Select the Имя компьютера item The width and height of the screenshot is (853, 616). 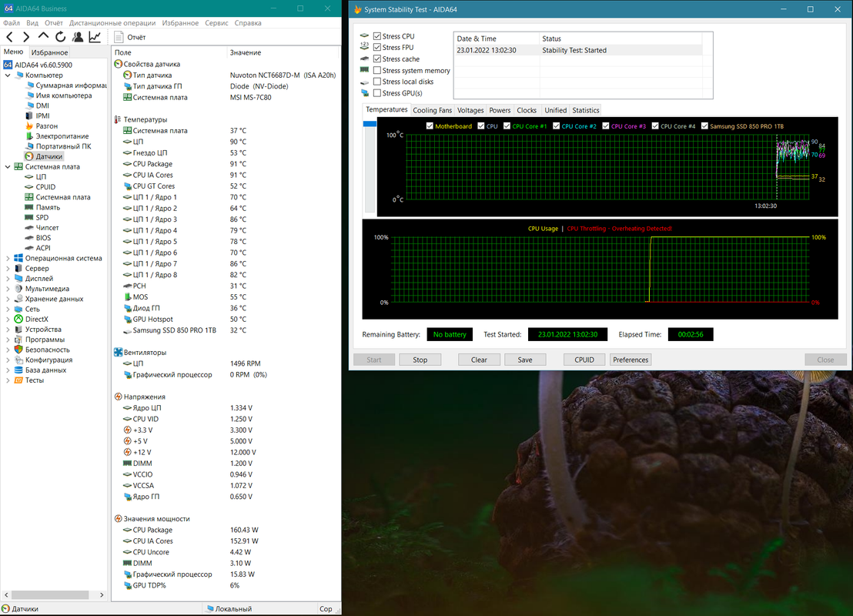click(59, 95)
